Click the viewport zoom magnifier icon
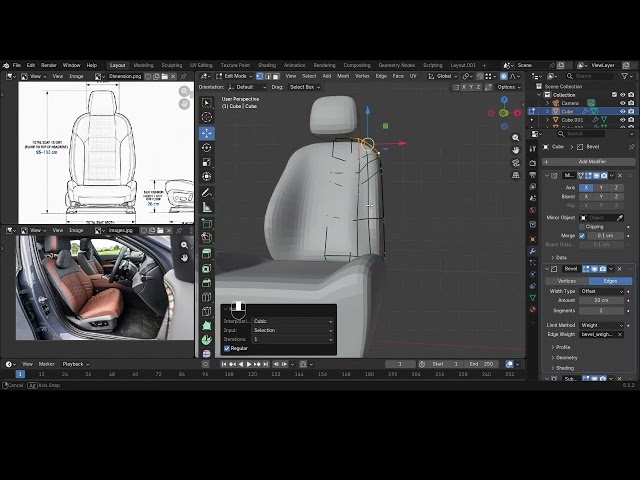Viewport: 640px width, 480px height. click(516, 138)
